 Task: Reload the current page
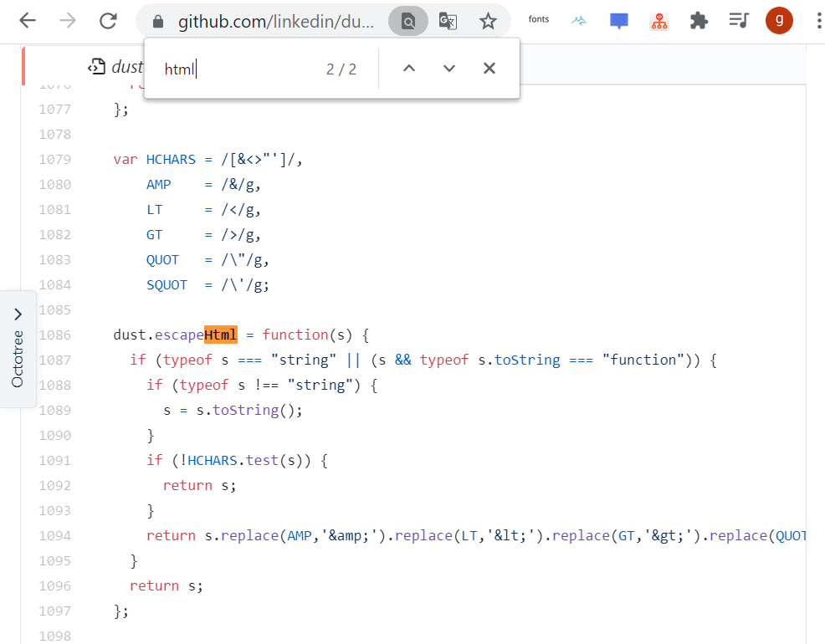click(x=108, y=21)
